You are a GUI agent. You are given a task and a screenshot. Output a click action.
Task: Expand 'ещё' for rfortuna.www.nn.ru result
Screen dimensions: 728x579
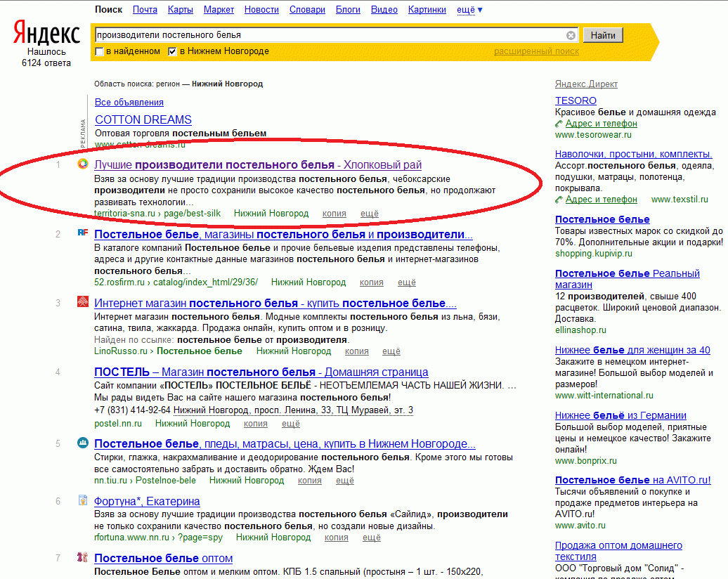[372, 538]
